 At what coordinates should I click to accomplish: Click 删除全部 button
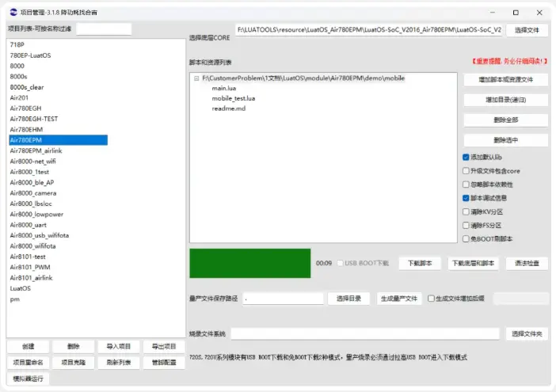505,120
